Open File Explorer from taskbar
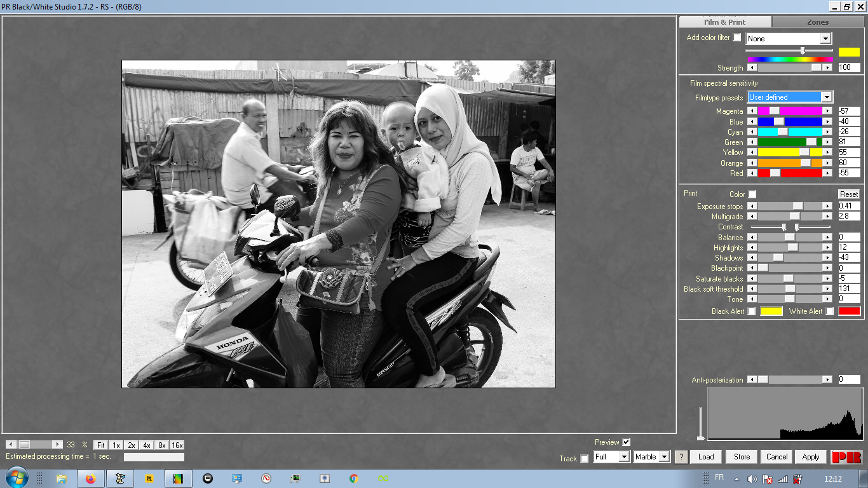Image resolution: width=868 pixels, height=488 pixels. pos(62,479)
